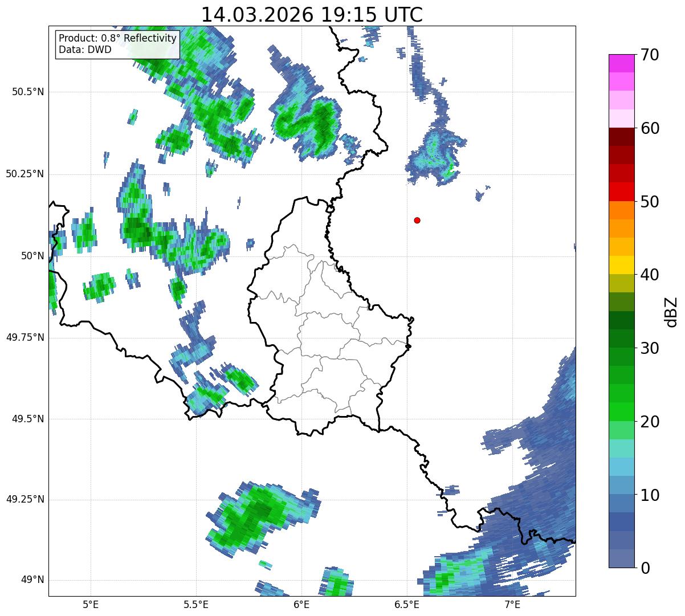The image size is (685, 616).
Task: Click the latitude label 50.25°N
Action: pyautogui.click(x=25, y=174)
